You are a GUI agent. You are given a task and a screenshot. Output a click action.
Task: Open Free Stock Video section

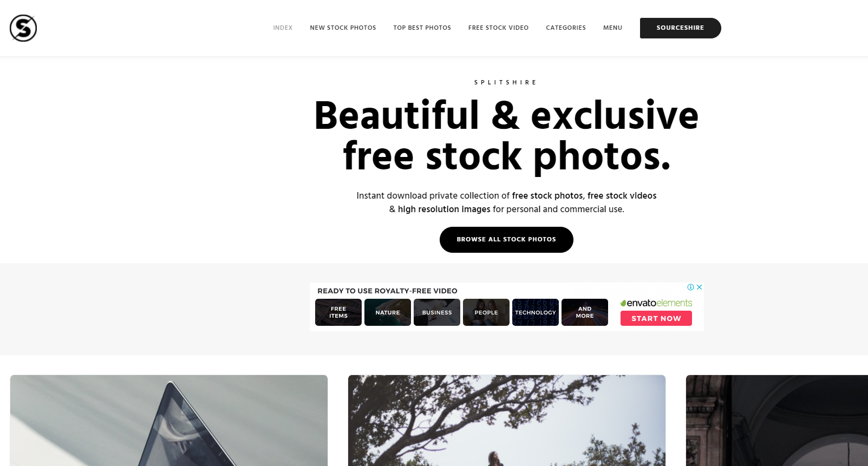click(x=498, y=28)
